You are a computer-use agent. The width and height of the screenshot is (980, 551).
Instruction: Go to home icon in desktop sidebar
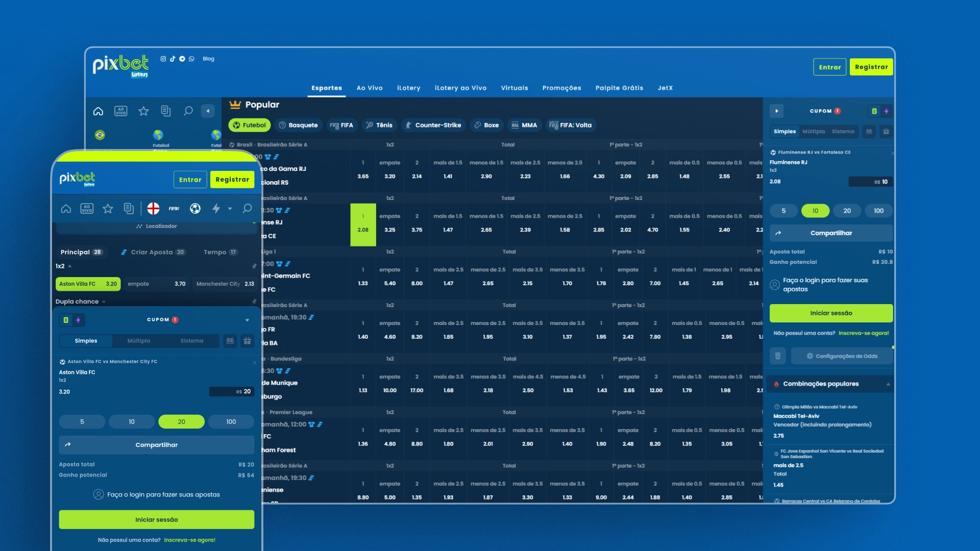(98, 111)
